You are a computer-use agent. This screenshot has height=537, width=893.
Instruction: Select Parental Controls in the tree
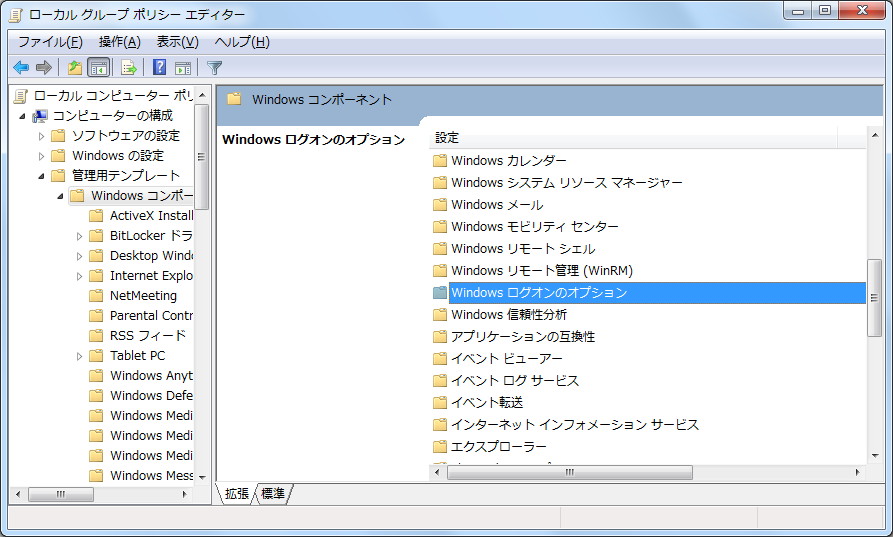[151, 315]
